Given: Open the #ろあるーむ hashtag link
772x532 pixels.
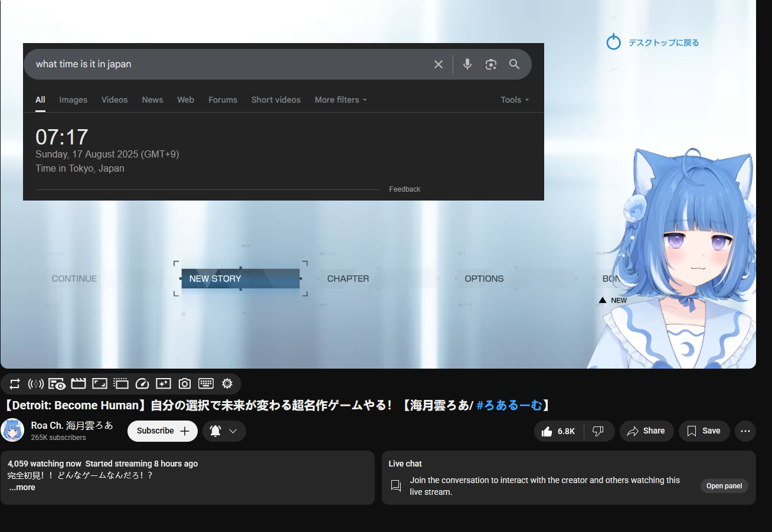Looking at the screenshot, I should (x=509, y=405).
